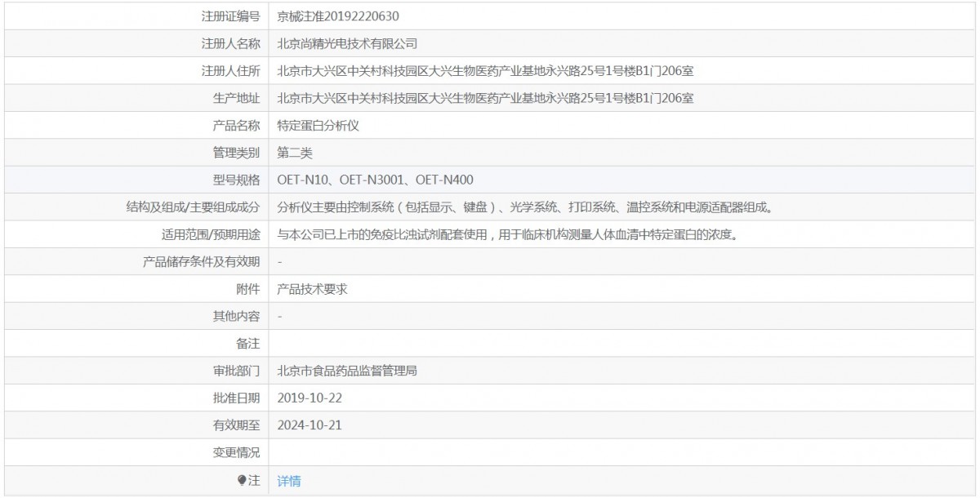Click the 注册人住所 field label
980x498 pixels.
tap(230, 71)
